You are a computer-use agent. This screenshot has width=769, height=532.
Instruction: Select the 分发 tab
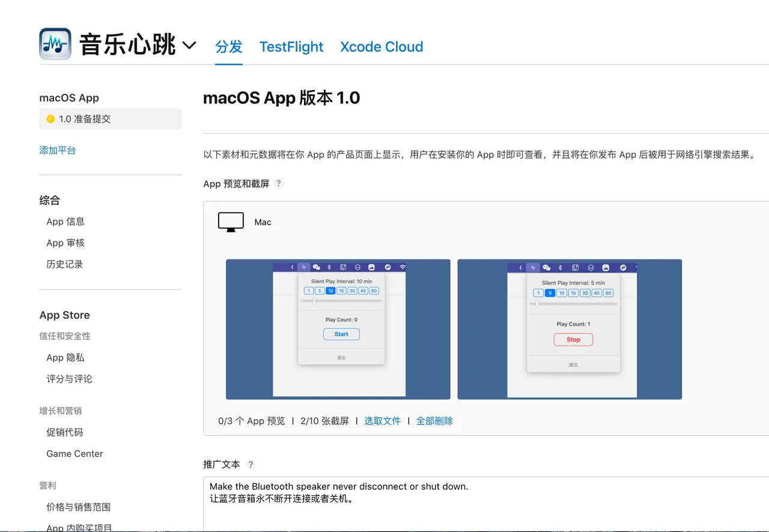coord(228,46)
